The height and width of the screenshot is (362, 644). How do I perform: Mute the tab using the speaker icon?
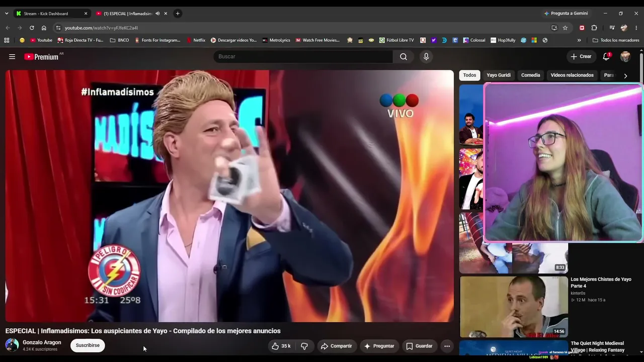[x=157, y=14]
